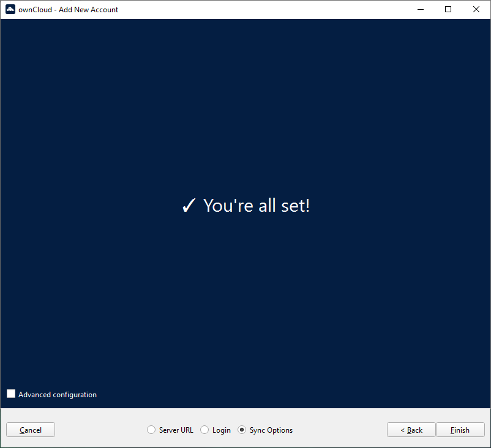
Task: Click the Server URL step label
Action: coord(176,430)
